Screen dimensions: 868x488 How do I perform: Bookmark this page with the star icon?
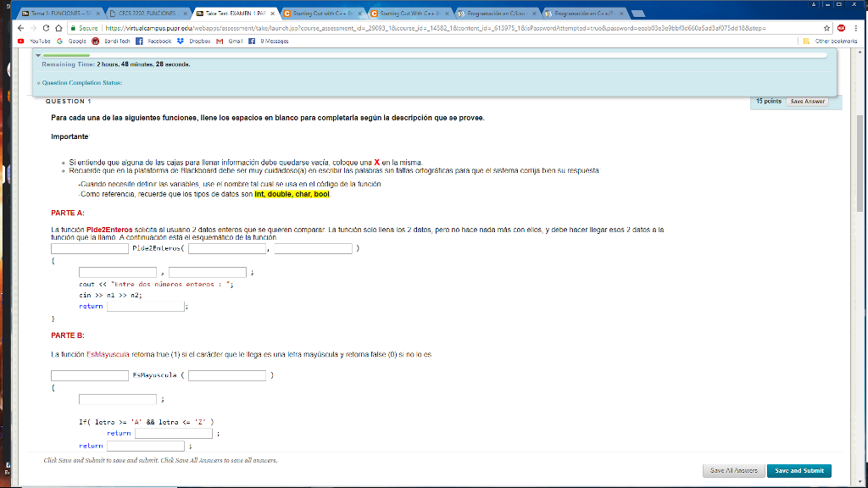pyautogui.click(x=827, y=28)
